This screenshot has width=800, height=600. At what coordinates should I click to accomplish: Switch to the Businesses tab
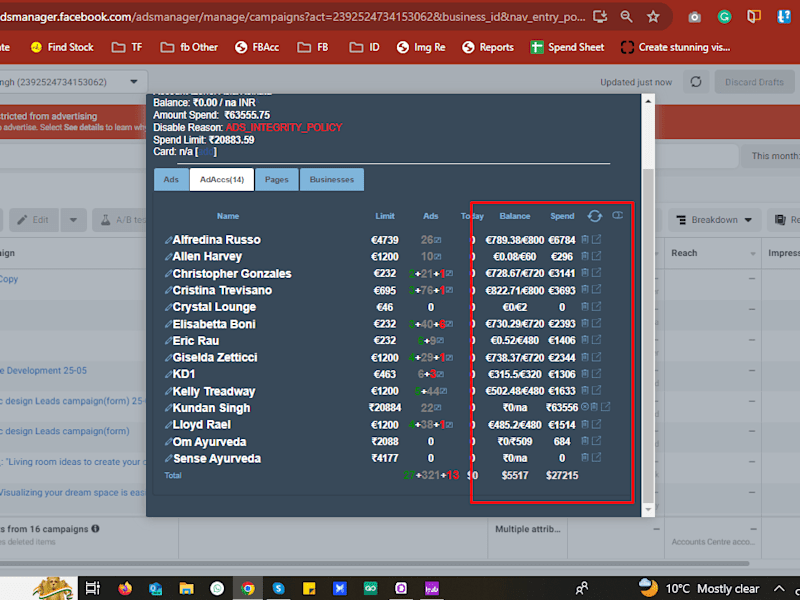click(332, 180)
